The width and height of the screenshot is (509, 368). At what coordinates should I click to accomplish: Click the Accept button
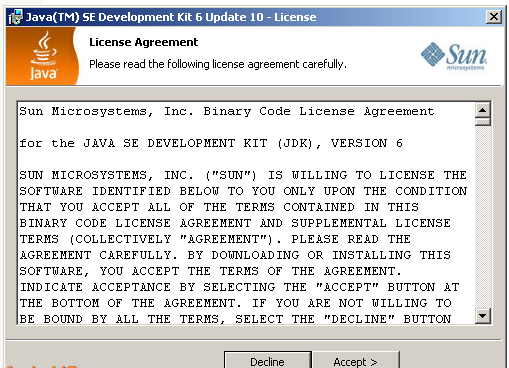(355, 360)
